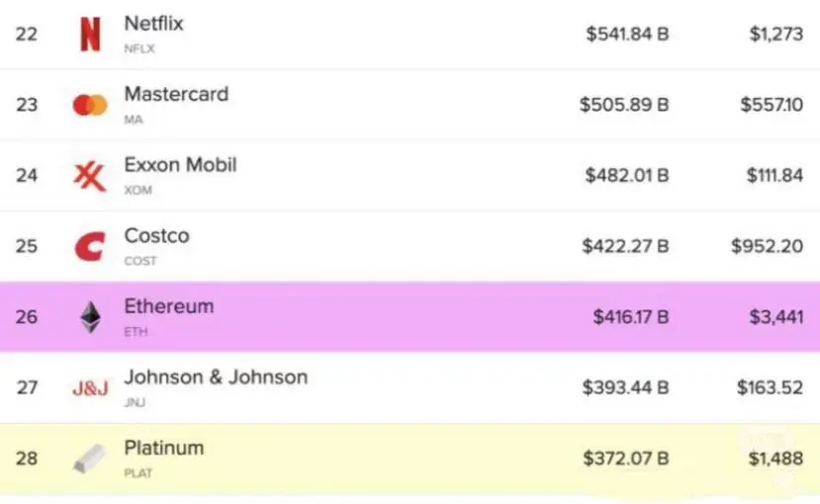The image size is (820, 504).
Task: Open the Johnson & Johnson link
Action: (x=216, y=378)
